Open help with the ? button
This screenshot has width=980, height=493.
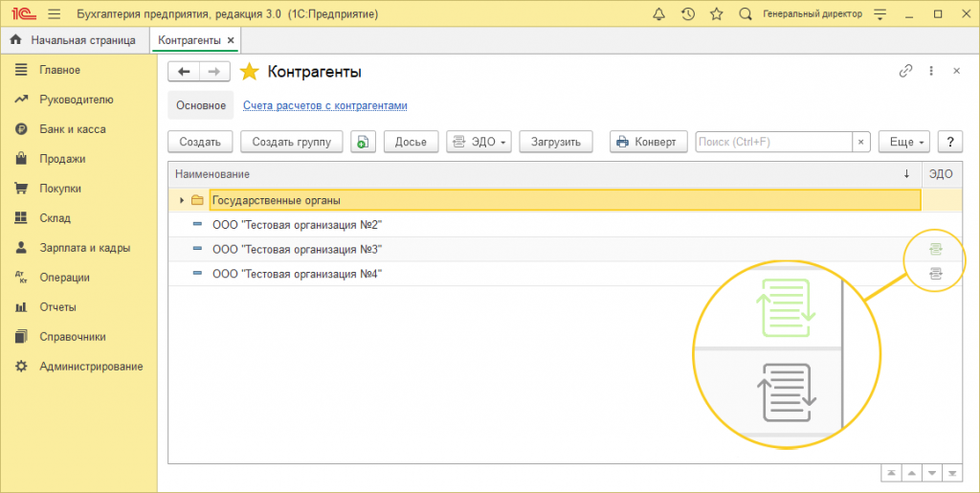(x=950, y=142)
